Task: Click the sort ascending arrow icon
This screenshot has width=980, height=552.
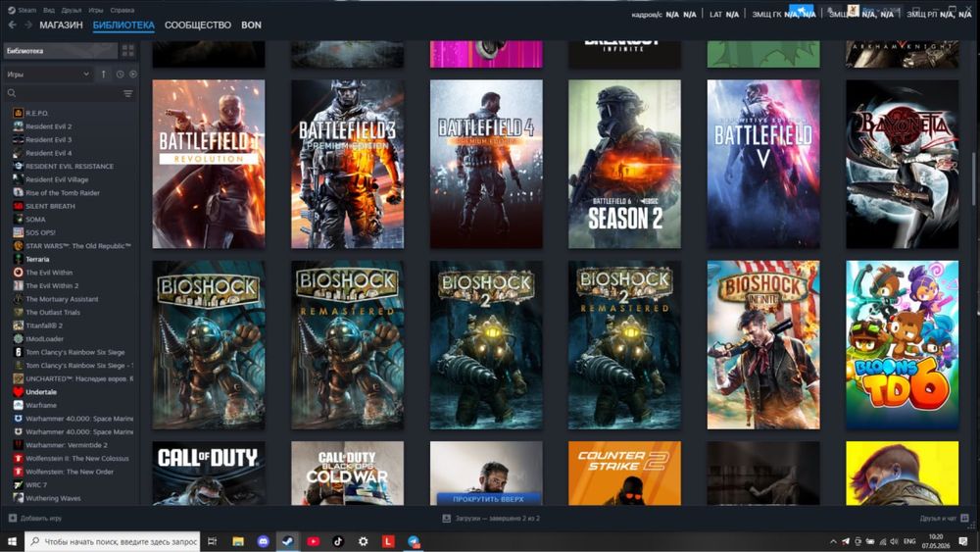Action: coord(104,75)
